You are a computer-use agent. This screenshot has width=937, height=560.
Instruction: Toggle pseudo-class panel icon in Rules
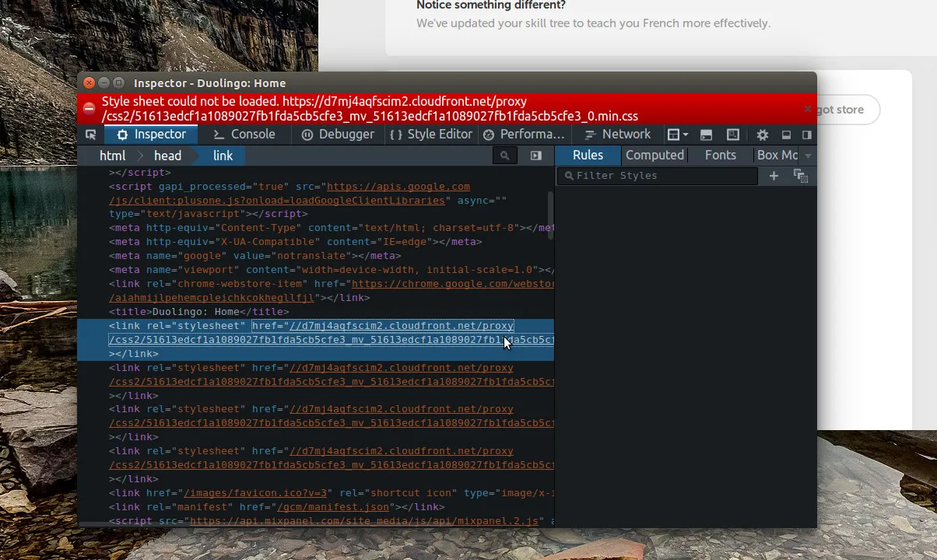tap(800, 176)
